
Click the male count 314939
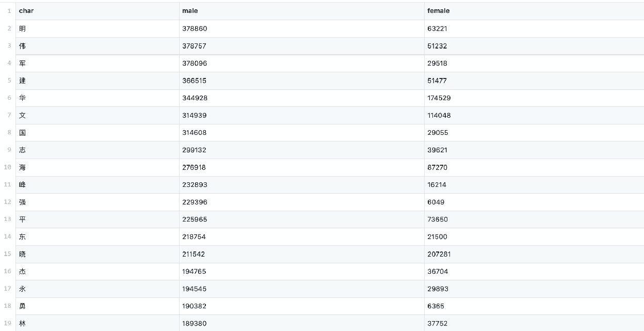coord(195,115)
